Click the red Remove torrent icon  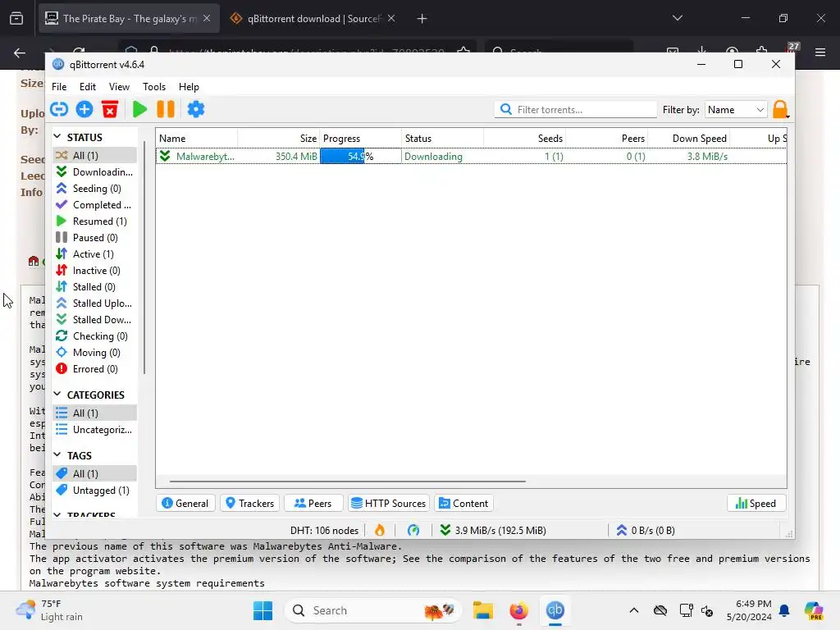(x=110, y=109)
